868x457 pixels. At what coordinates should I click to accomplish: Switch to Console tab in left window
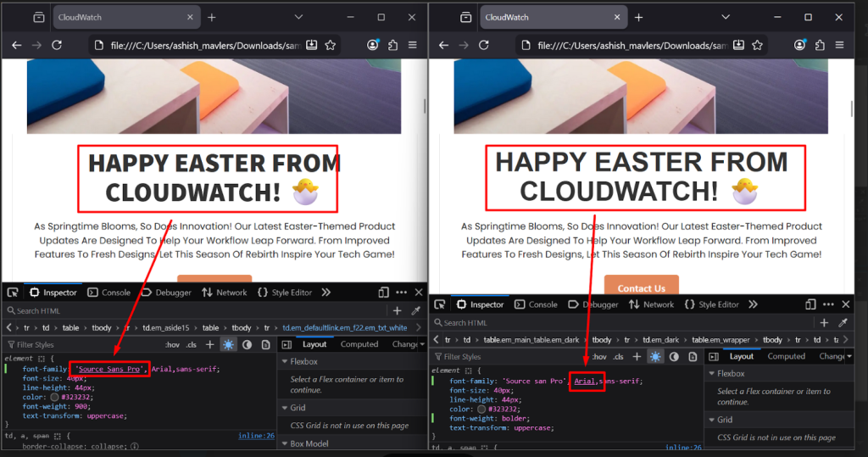[x=109, y=292]
